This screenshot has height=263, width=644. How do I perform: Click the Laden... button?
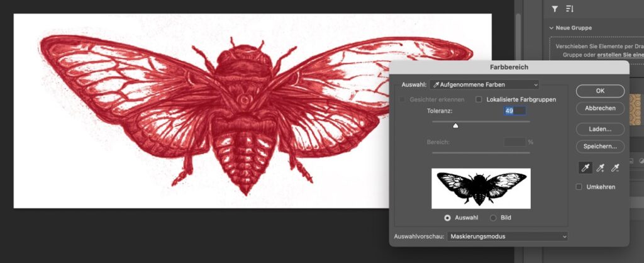click(600, 129)
